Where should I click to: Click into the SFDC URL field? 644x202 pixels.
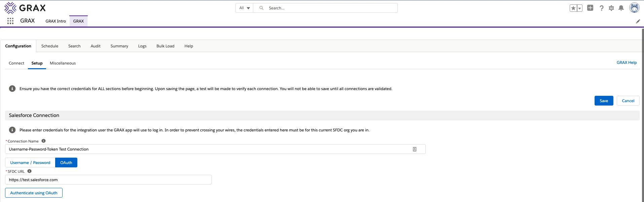pos(108,180)
